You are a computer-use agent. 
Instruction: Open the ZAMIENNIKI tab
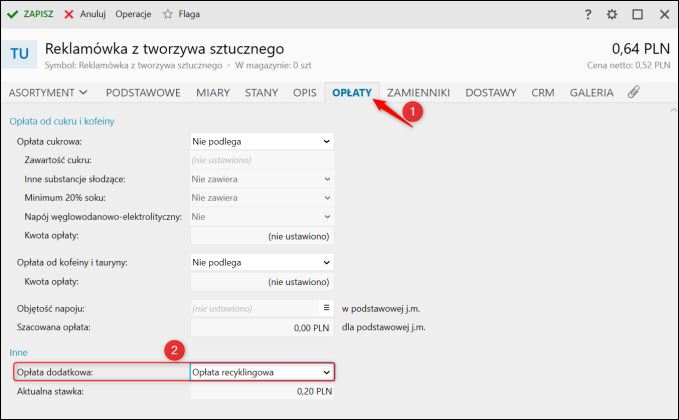(418, 93)
